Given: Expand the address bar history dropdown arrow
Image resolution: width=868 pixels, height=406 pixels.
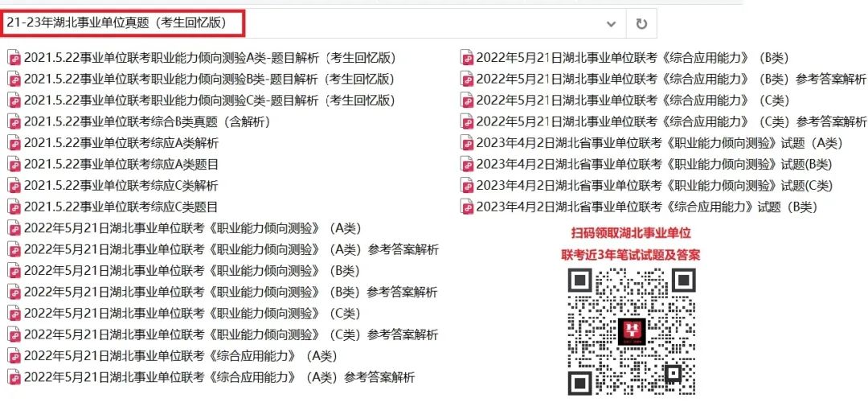Looking at the screenshot, I should point(611,24).
